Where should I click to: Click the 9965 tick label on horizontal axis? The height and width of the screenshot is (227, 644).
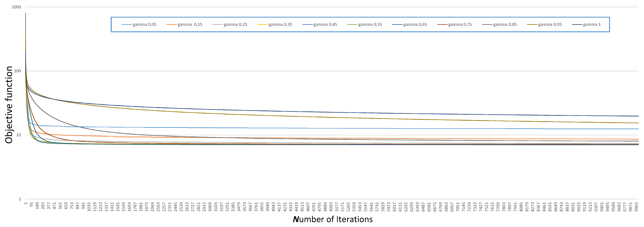(637, 207)
